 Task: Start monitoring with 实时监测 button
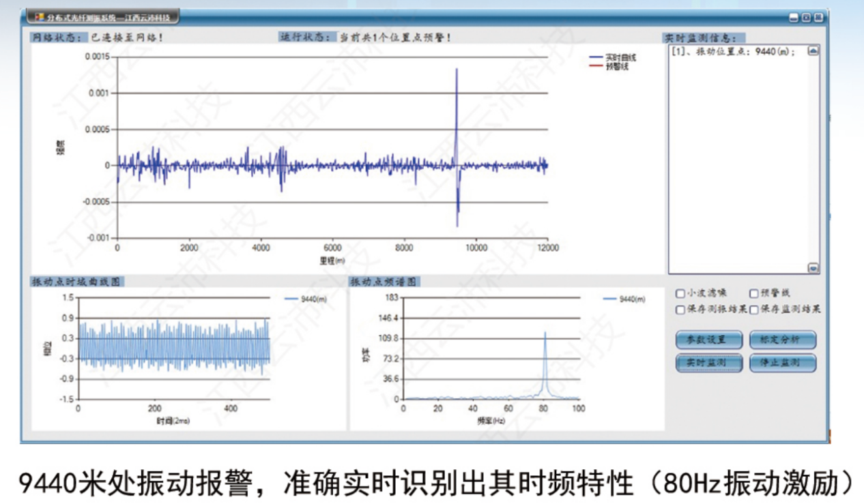click(x=709, y=363)
